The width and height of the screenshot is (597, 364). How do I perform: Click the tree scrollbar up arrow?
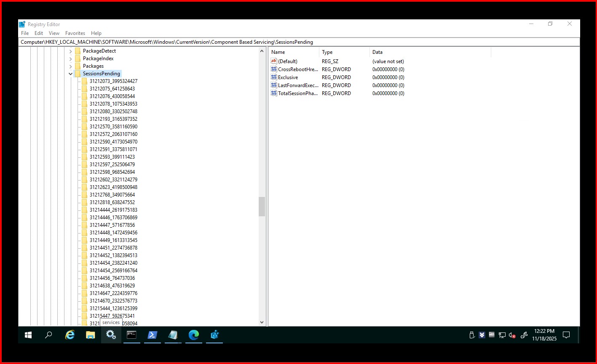[x=262, y=50]
